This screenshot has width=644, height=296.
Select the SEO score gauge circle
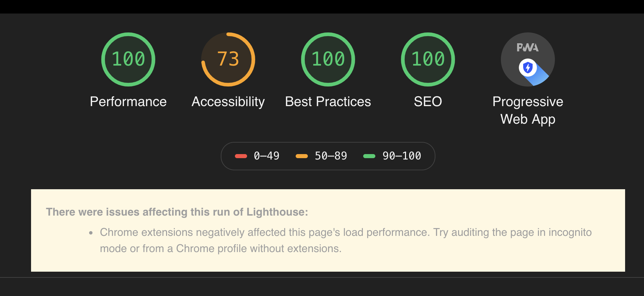tap(428, 59)
